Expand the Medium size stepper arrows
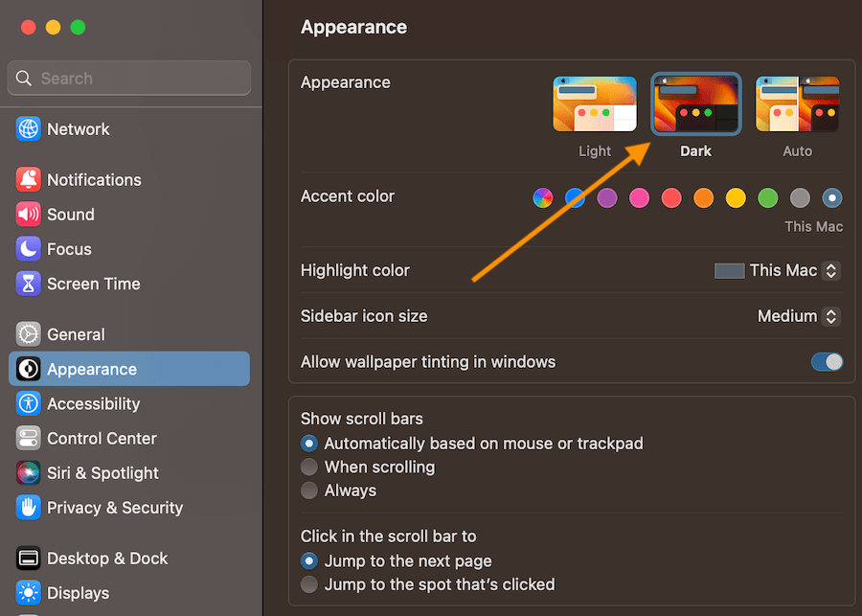Screen dimensions: 862x616 pyautogui.click(x=830, y=315)
